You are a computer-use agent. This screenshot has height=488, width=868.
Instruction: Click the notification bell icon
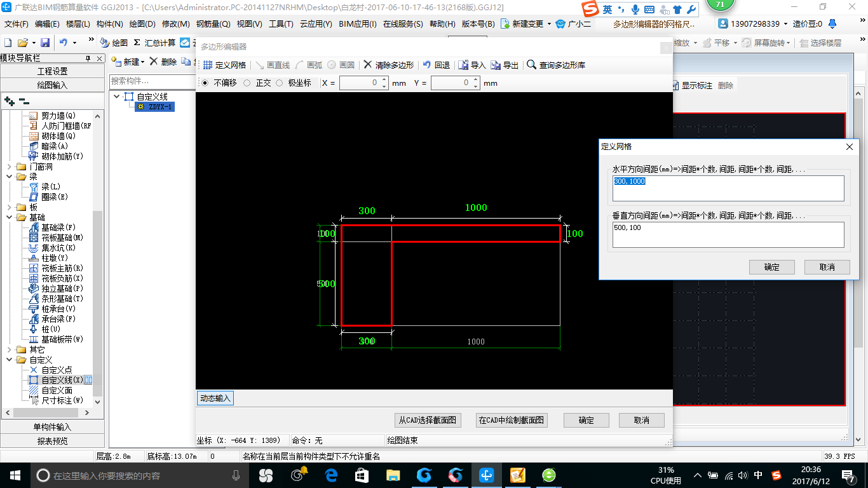pos(832,24)
